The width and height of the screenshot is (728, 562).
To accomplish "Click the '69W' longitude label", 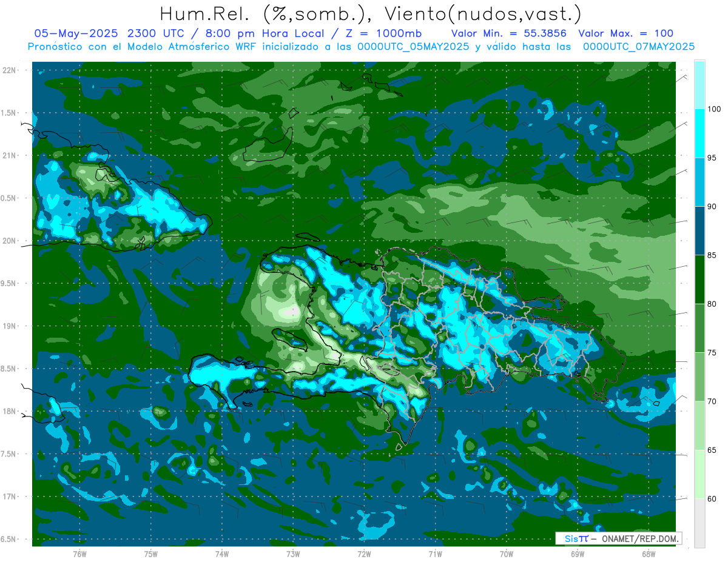I will pos(578,554).
